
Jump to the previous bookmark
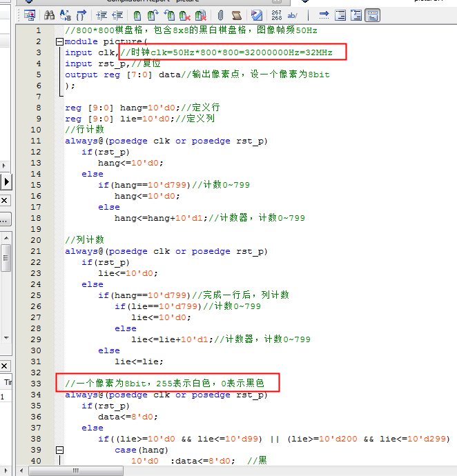(x=169, y=15)
